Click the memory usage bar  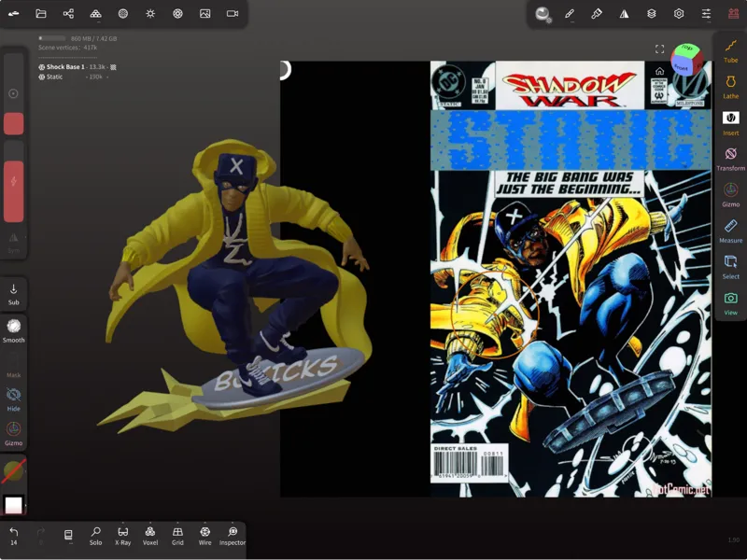point(52,38)
